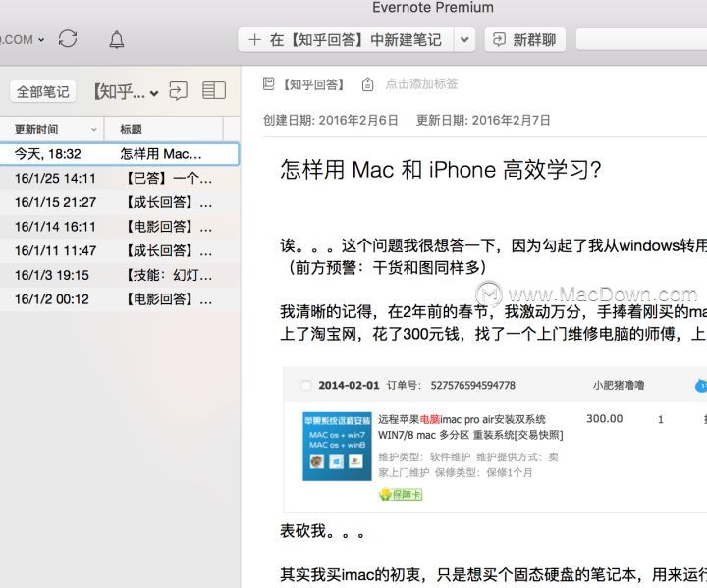Click price 300.00 in order image
This screenshot has width=707, height=588.
pos(604,419)
